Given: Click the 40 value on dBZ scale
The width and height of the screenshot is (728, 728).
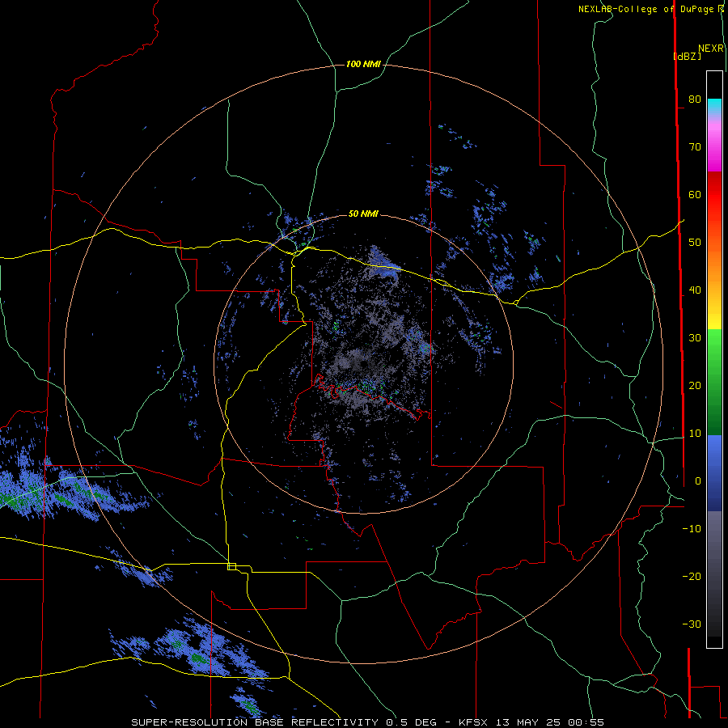Looking at the screenshot, I should coord(695,290).
